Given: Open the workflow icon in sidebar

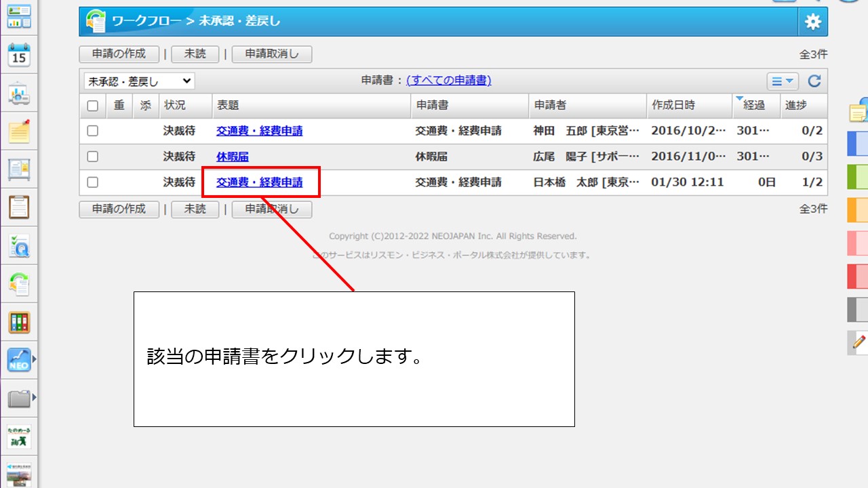Looking at the screenshot, I should click(x=19, y=283).
